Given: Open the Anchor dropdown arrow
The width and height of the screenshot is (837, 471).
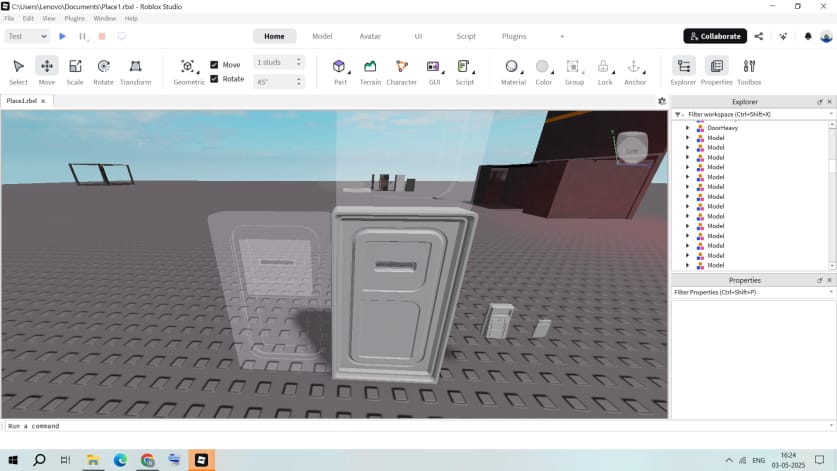Looking at the screenshot, I should (644, 72).
